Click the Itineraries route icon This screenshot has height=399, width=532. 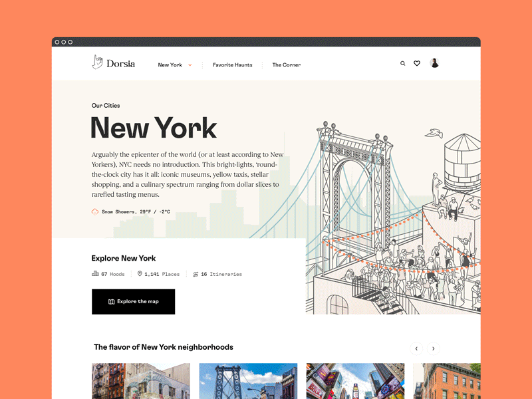pos(196,274)
